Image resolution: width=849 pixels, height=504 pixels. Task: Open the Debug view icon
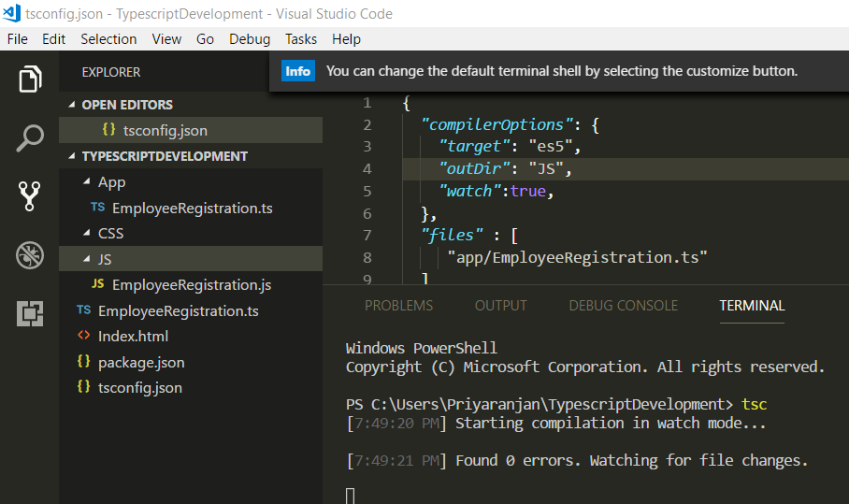pos(30,254)
